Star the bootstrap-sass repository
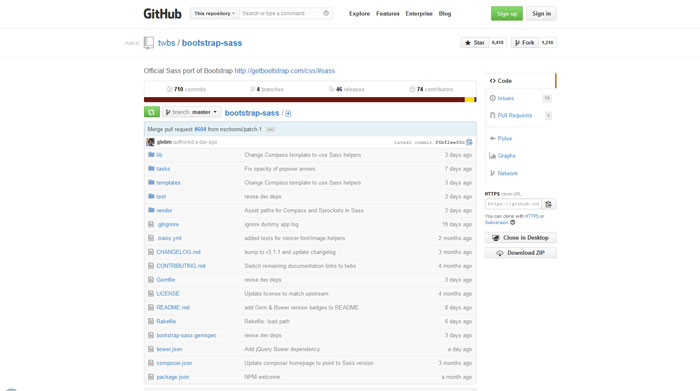The image size is (700, 391). pyautogui.click(x=475, y=42)
